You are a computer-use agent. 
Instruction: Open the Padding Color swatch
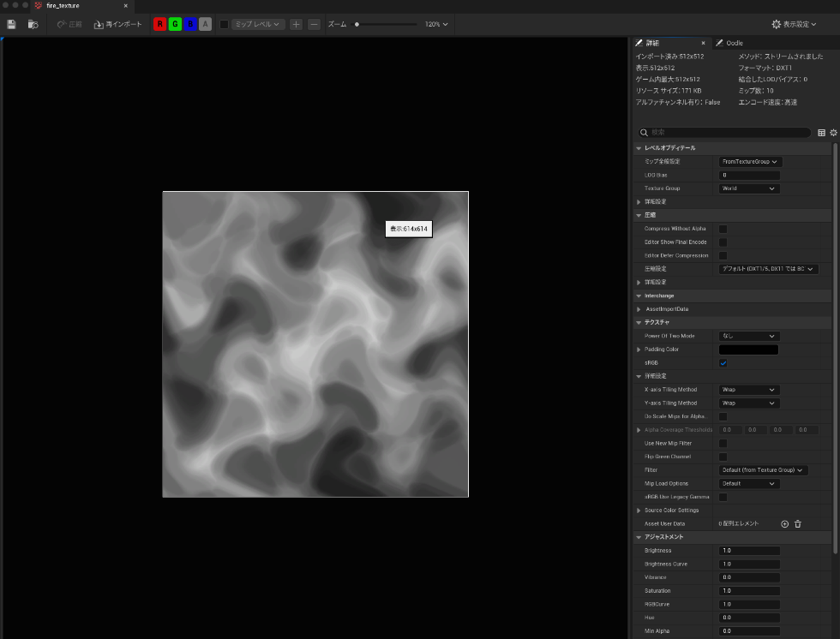pos(747,349)
